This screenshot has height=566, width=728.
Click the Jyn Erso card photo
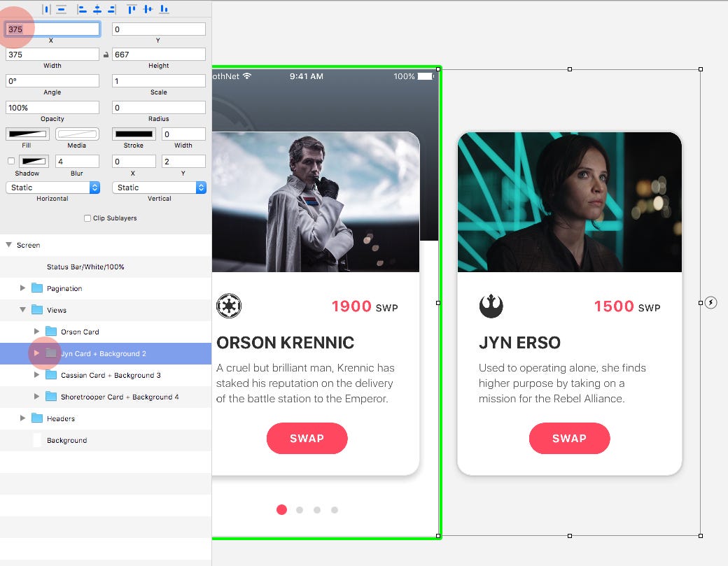click(570, 202)
